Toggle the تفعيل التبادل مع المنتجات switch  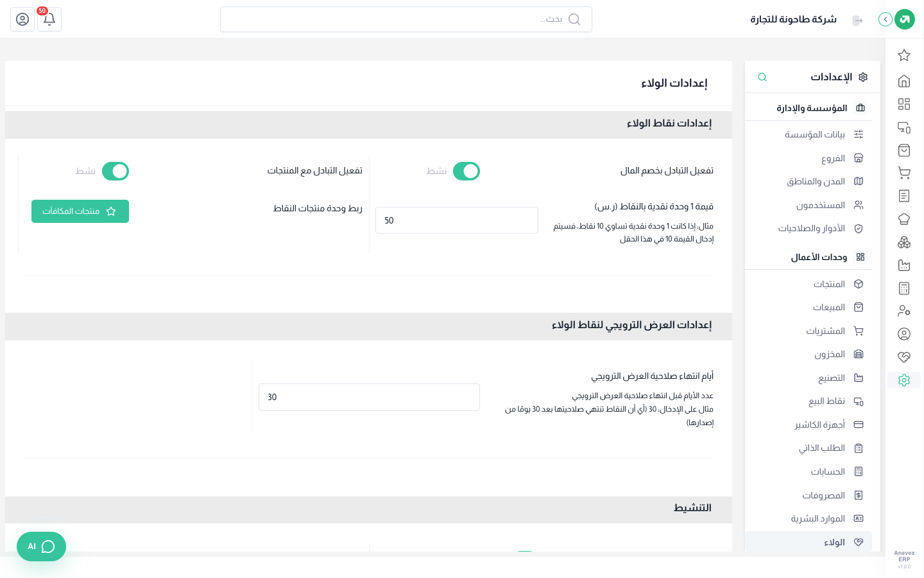[116, 171]
